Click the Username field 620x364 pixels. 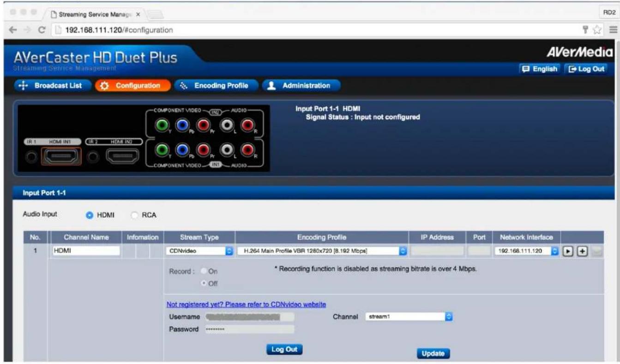[x=249, y=317]
